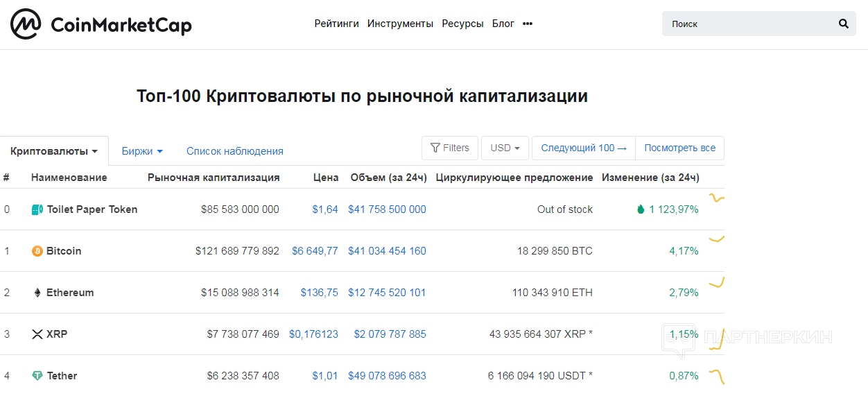This screenshot has height=396, width=868.
Task: Click Tether volume $49 078 696 683
Action: coord(387,376)
